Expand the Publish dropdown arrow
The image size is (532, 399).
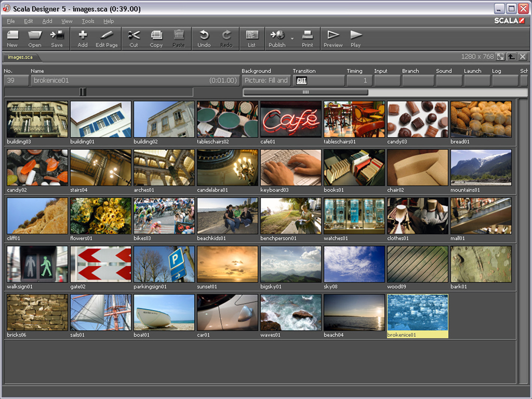(x=292, y=38)
